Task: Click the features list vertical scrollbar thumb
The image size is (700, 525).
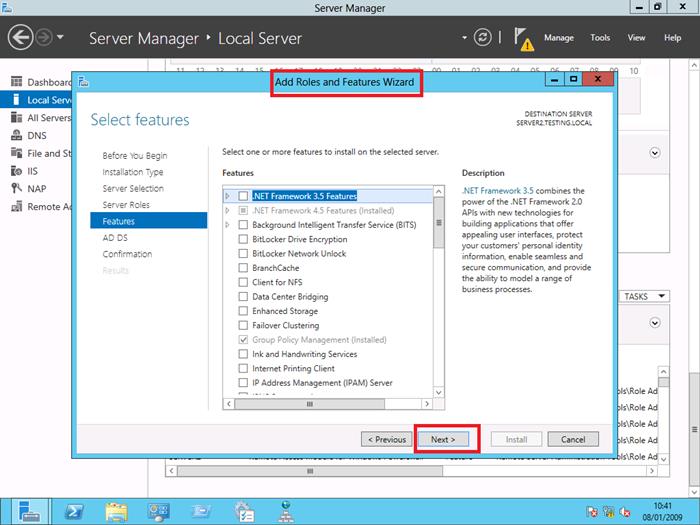Action: pos(439,222)
